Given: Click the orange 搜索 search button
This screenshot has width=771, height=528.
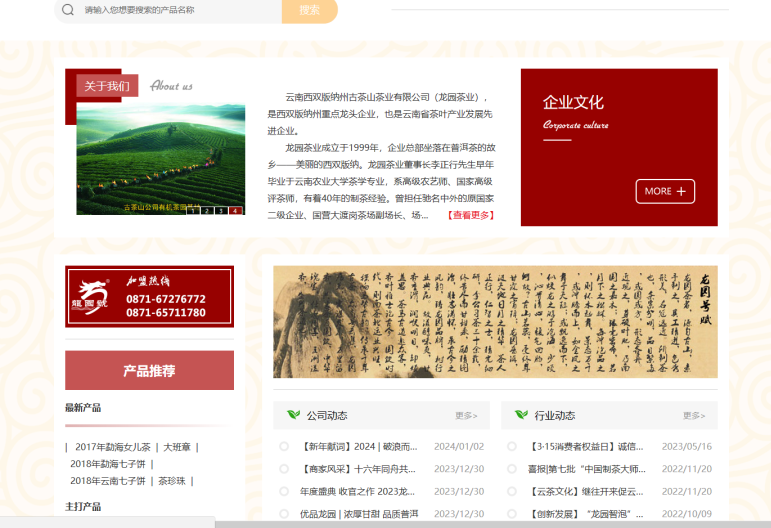Looking at the screenshot, I should coord(309,10).
